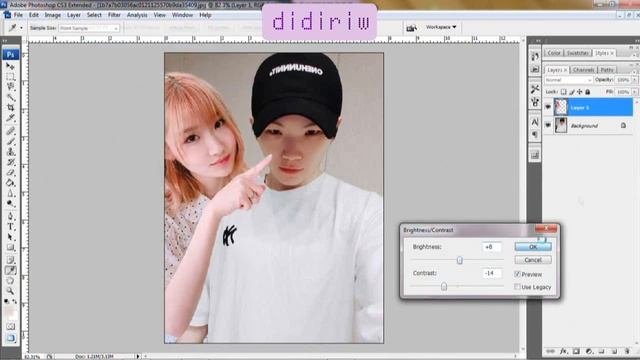Select the Move tool
640x360 pixels.
pos(10,66)
